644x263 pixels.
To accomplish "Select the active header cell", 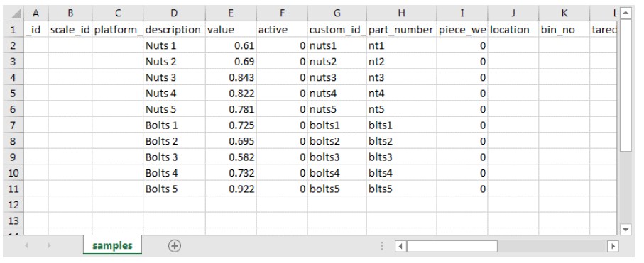I will pos(282,30).
